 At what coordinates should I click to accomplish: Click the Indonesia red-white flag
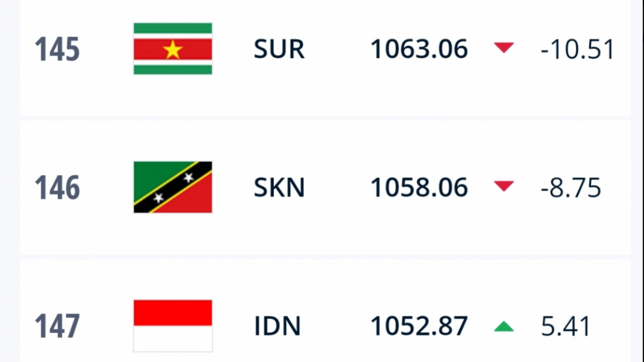coord(173,326)
